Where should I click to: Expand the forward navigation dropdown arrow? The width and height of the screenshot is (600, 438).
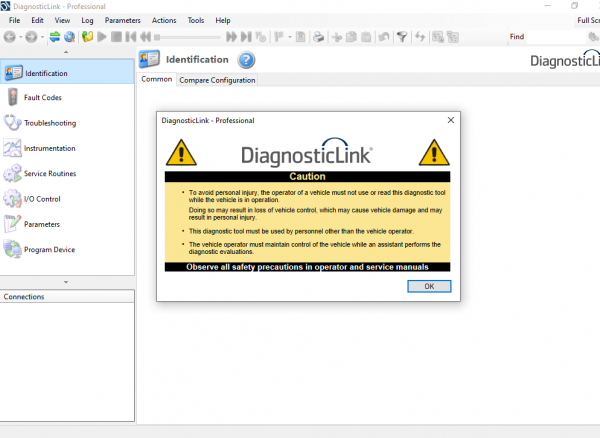[42, 37]
